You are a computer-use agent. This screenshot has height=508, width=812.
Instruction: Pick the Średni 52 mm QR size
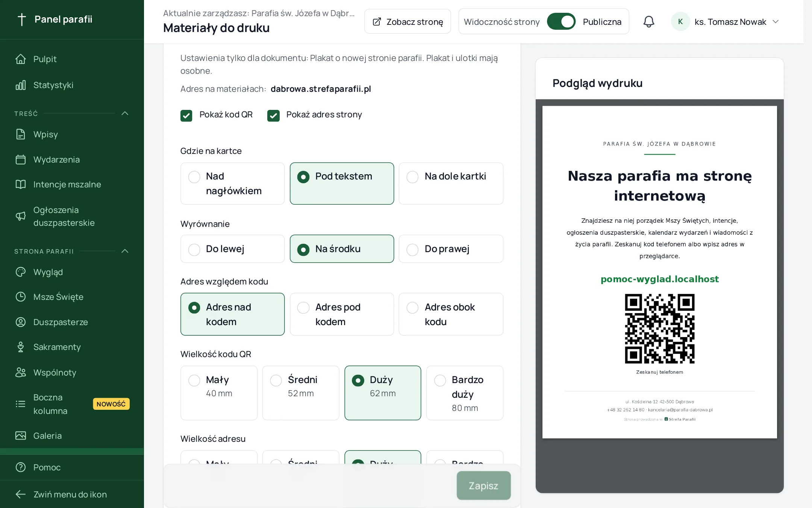(301, 393)
